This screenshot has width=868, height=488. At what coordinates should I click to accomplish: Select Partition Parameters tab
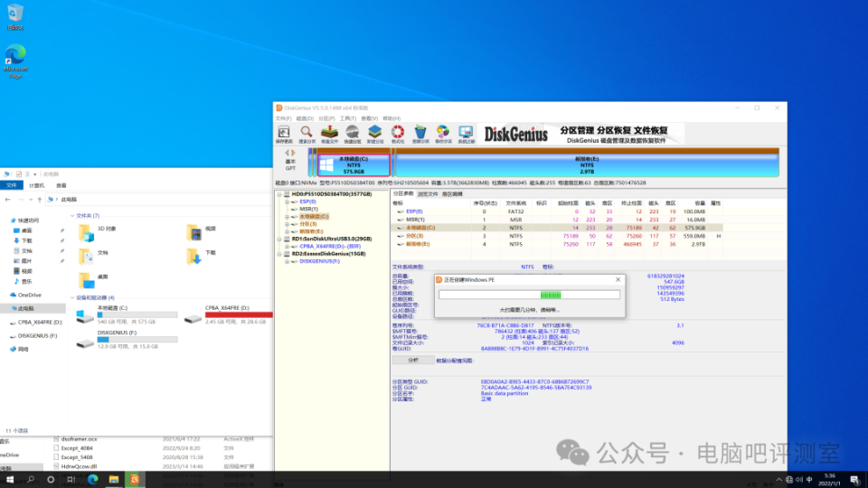pos(403,194)
